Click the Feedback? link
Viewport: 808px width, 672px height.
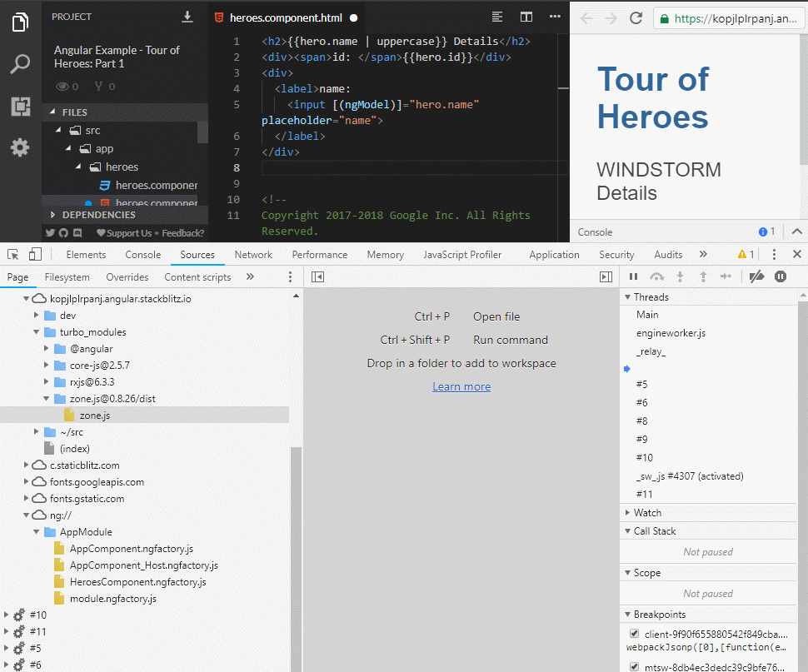click(183, 233)
